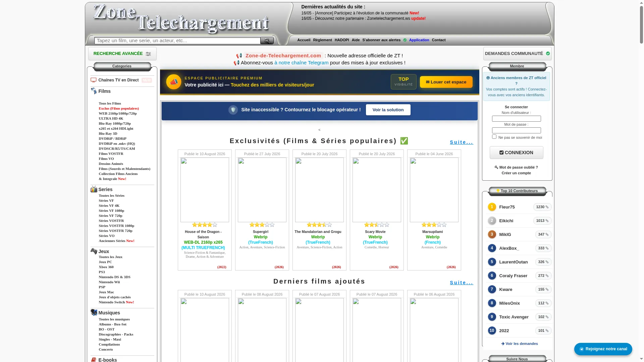Click the Musiques category icon
Viewport: 644px width, 362px height.
coord(94,312)
